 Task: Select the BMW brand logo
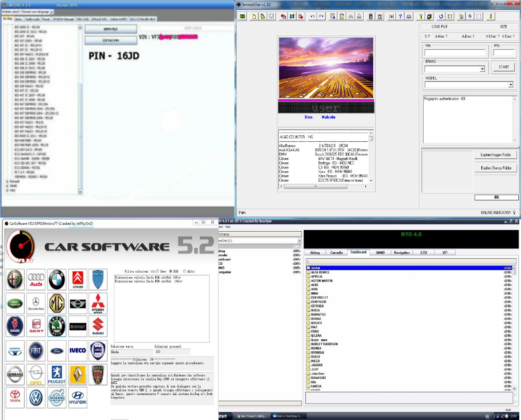click(x=57, y=280)
